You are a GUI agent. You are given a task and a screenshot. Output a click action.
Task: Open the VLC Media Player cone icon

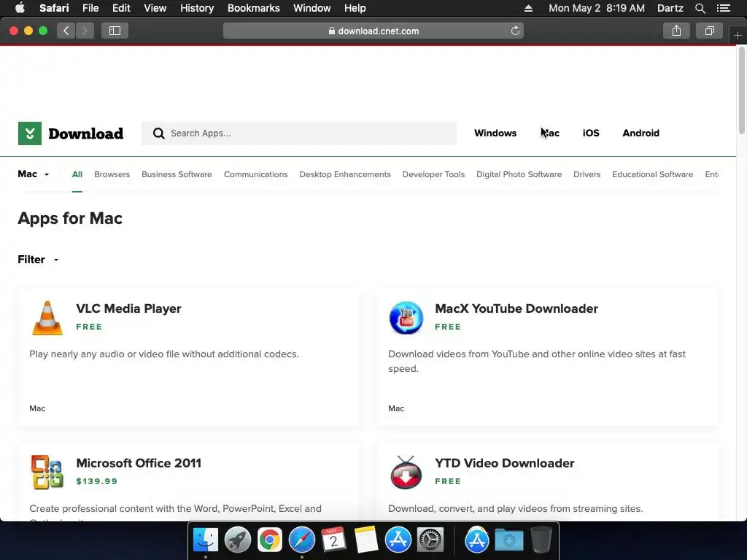click(x=47, y=318)
